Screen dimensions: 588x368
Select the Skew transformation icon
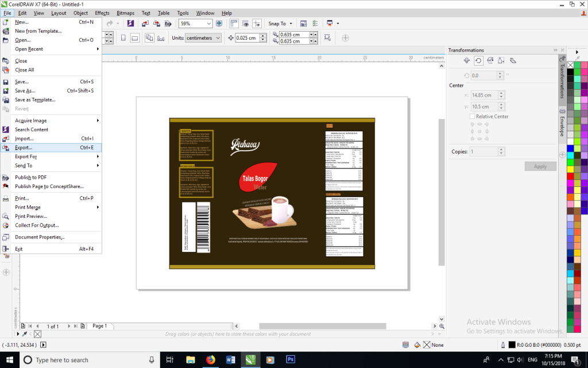point(513,60)
